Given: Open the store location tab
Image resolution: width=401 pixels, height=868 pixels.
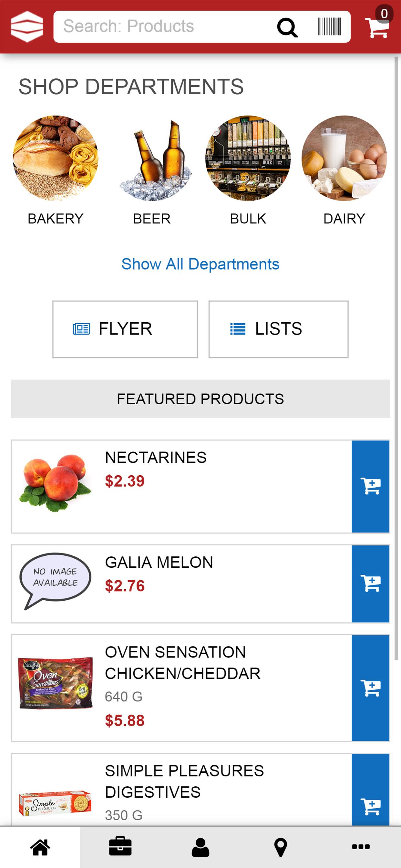Looking at the screenshot, I should (280, 847).
